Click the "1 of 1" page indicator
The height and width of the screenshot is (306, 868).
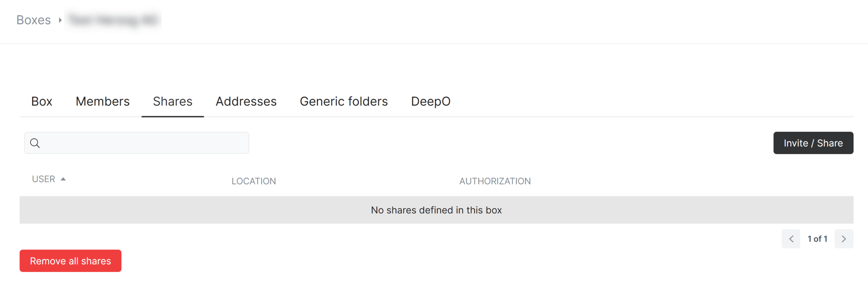coord(817,239)
